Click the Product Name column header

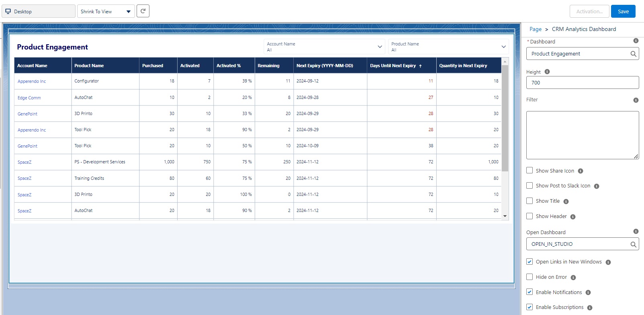105,66
